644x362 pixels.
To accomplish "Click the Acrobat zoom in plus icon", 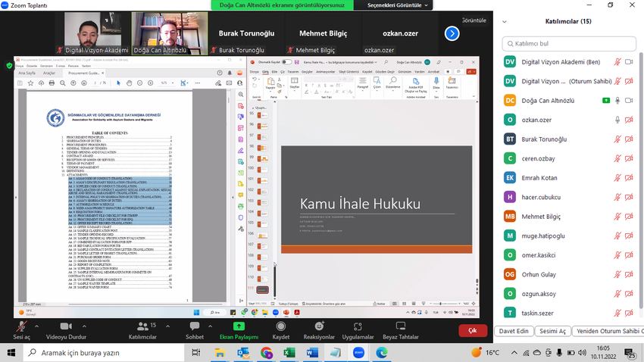I will pos(150,83).
